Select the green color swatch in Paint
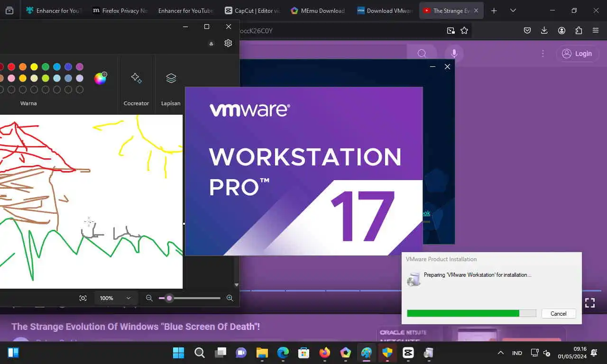This screenshot has height=364, width=607. (x=46, y=67)
